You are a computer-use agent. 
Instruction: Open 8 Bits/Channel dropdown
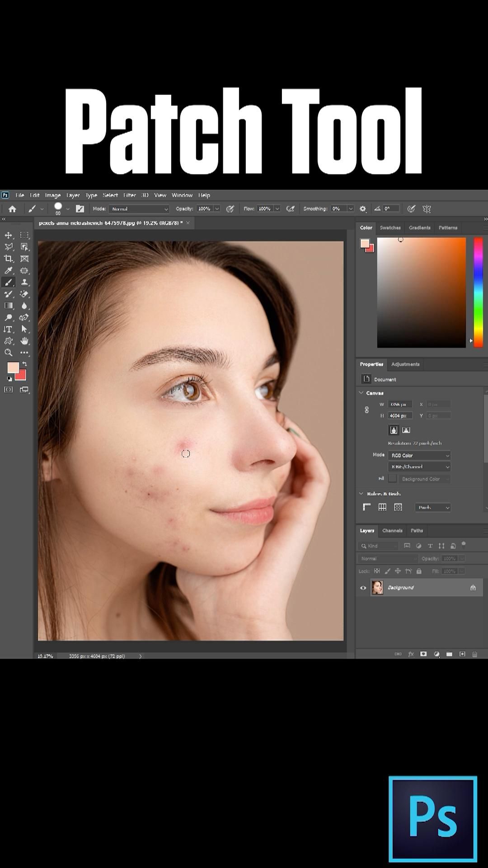419,467
